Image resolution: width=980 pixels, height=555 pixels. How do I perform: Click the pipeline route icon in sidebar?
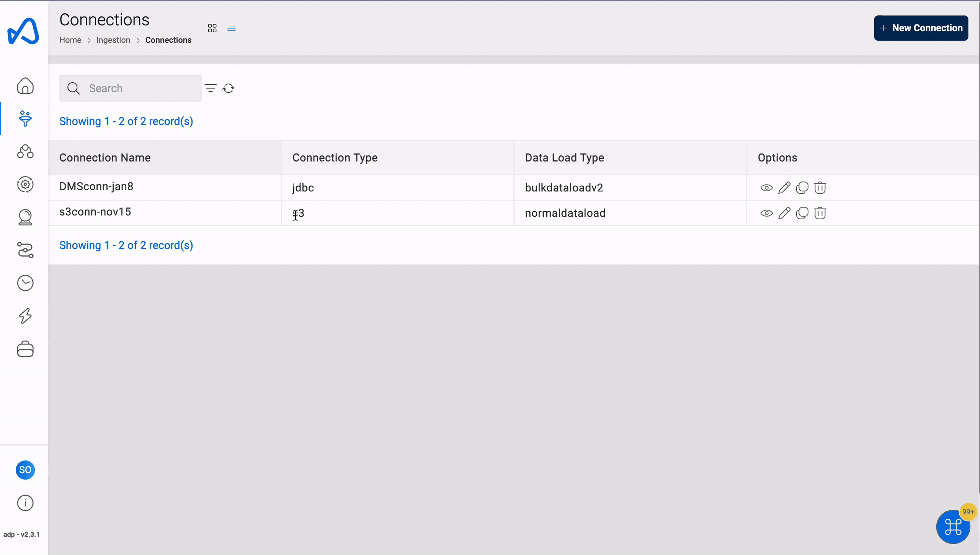tap(24, 250)
